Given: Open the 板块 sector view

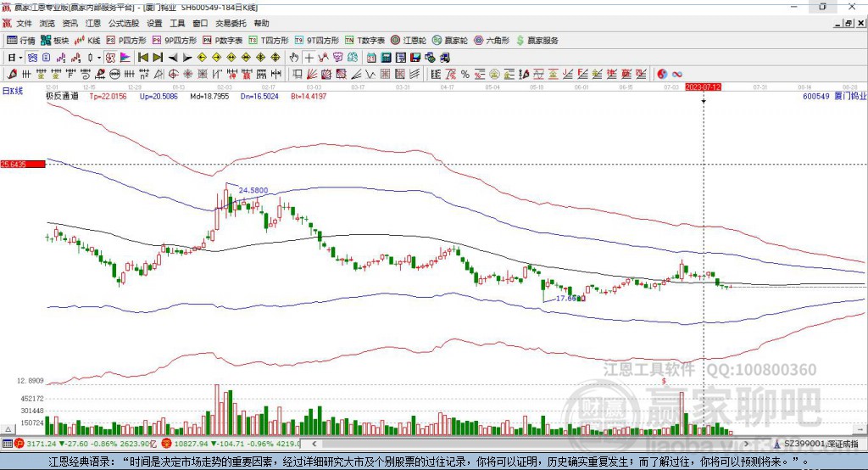Looking at the screenshot, I should pyautogui.click(x=55, y=41).
